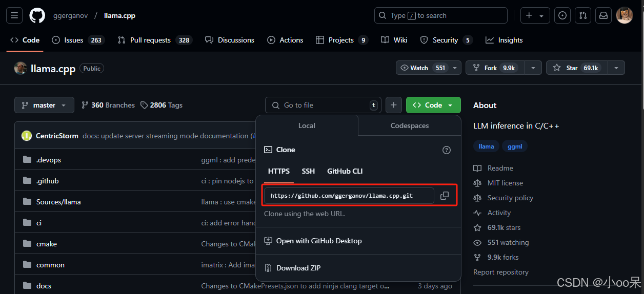
Task: Select the HTTPS clone method
Action: tap(279, 171)
